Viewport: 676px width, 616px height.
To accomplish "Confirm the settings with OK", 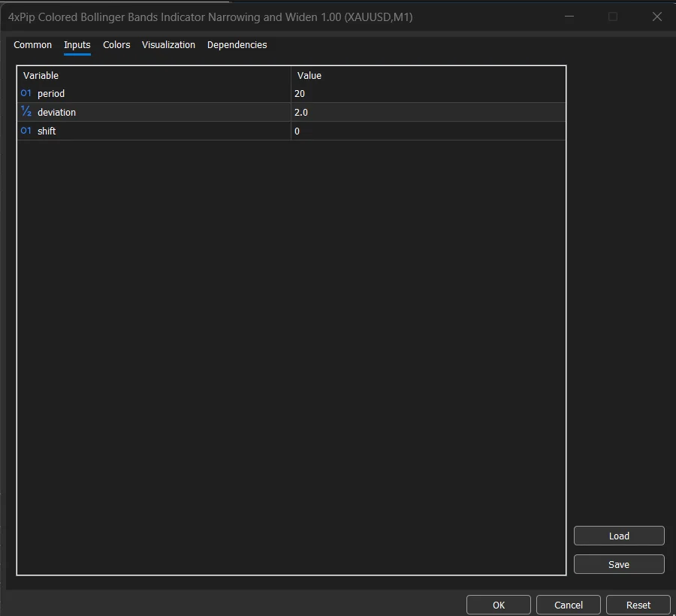I will pos(499,605).
